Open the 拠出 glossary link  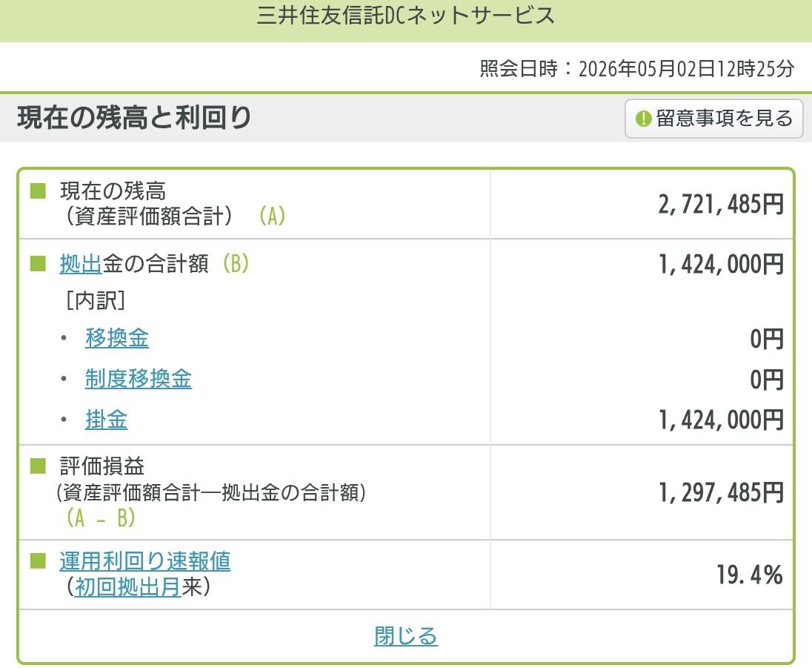(x=81, y=264)
